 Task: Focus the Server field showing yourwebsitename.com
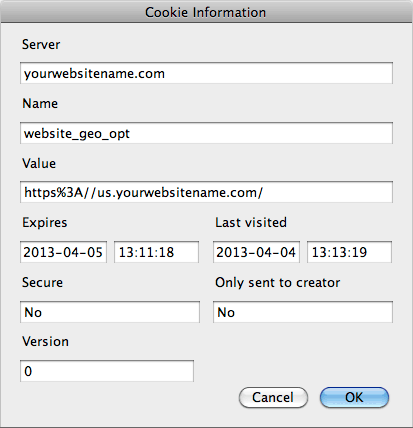tap(206, 73)
